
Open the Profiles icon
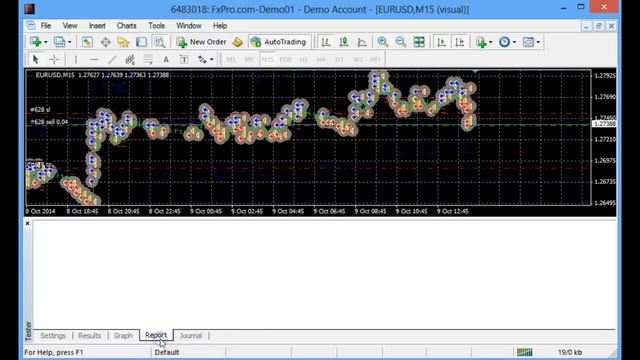coord(59,42)
